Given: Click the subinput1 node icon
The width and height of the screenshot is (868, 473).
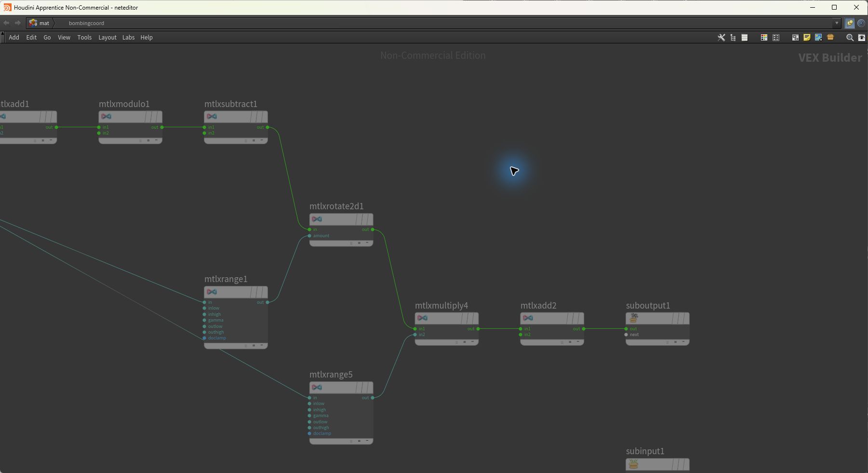Looking at the screenshot, I should (634, 464).
